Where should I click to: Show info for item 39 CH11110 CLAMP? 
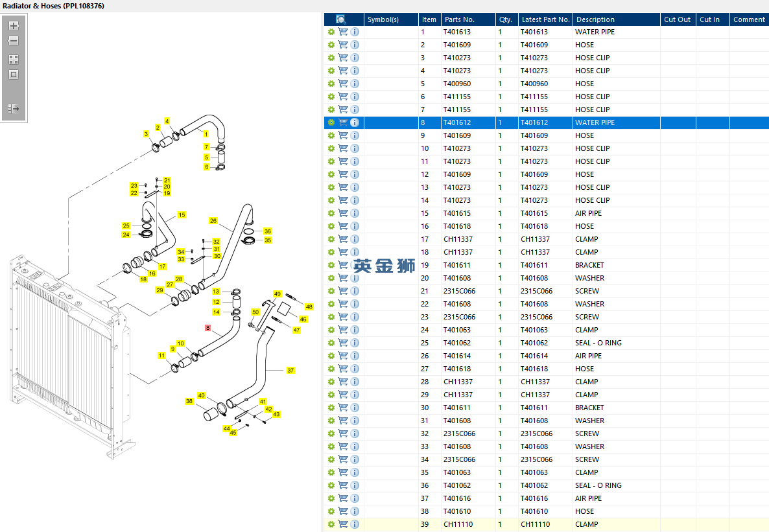click(355, 524)
